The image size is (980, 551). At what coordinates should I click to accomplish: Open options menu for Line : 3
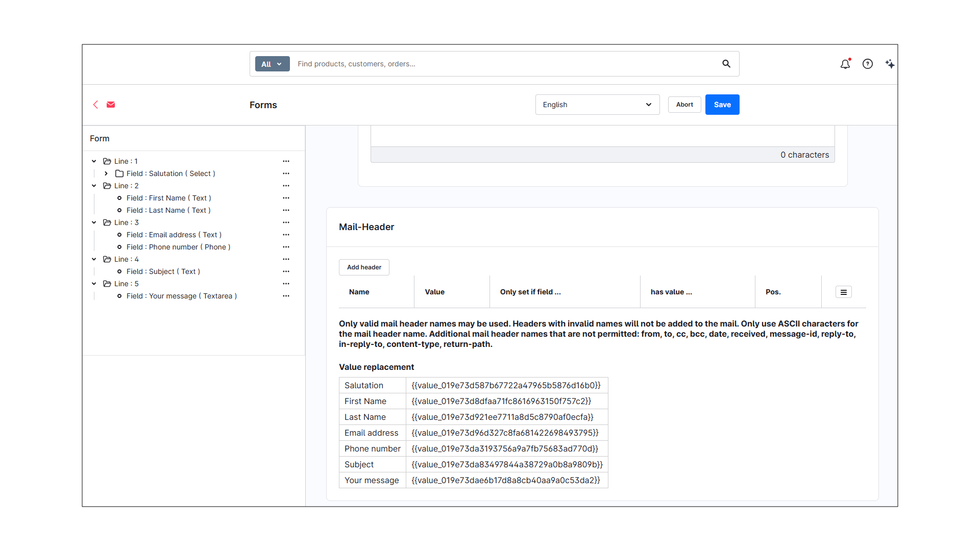[286, 222]
